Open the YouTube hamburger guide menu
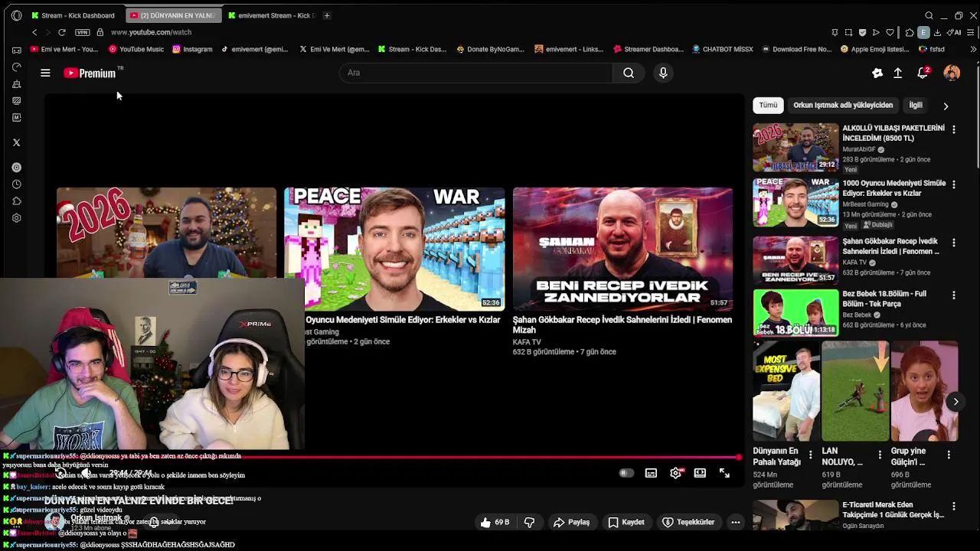Screen dimensions: 980x551 (x=45, y=73)
